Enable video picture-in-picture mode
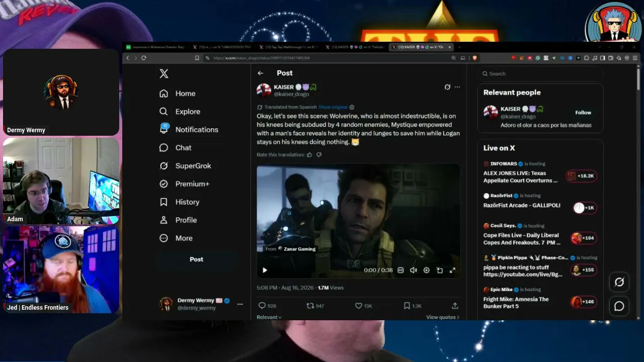The height and width of the screenshot is (362, 644). [440, 270]
